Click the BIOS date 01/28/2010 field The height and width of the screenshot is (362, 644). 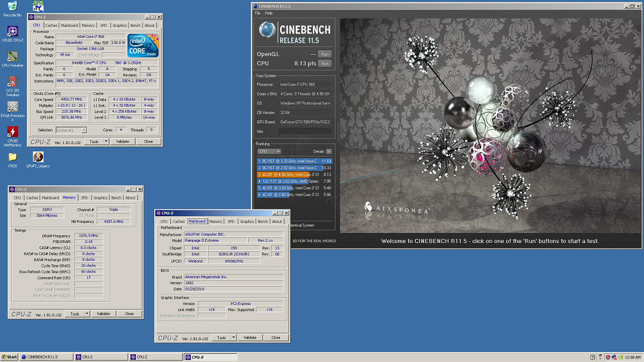point(233,289)
